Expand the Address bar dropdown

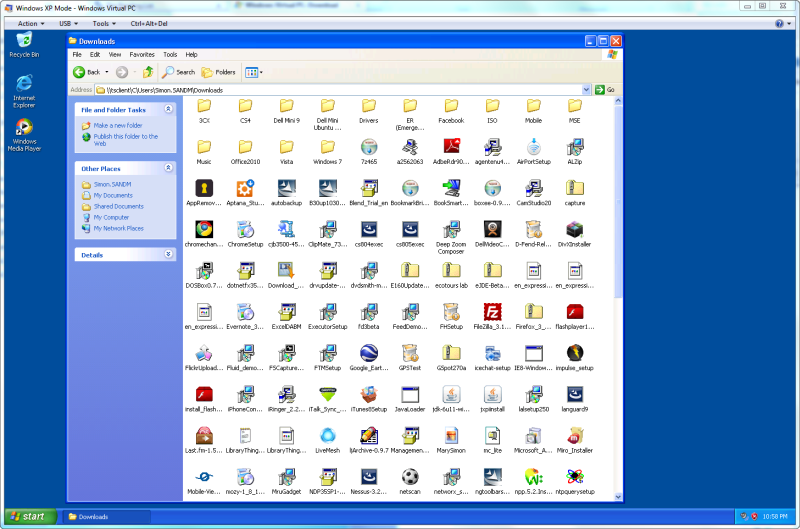(x=586, y=90)
